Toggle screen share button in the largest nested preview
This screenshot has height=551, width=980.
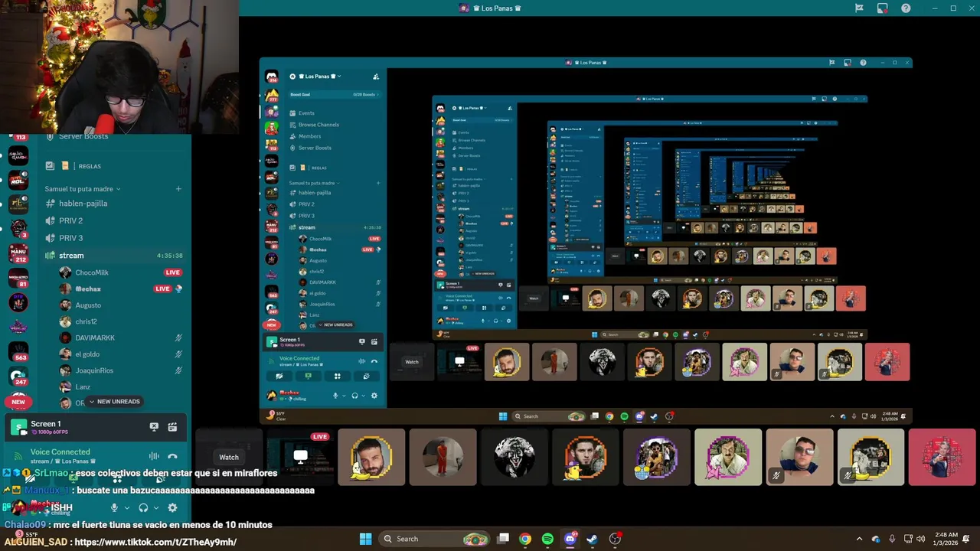coord(308,376)
